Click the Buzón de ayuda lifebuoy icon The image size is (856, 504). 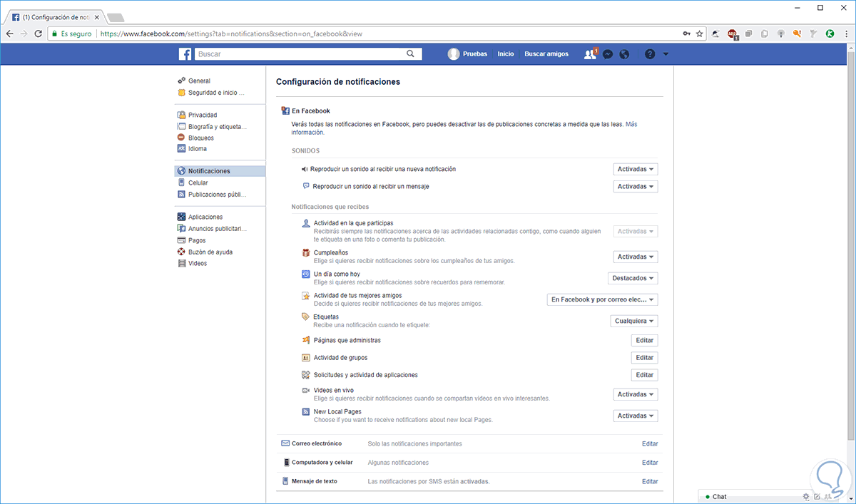point(182,252)
